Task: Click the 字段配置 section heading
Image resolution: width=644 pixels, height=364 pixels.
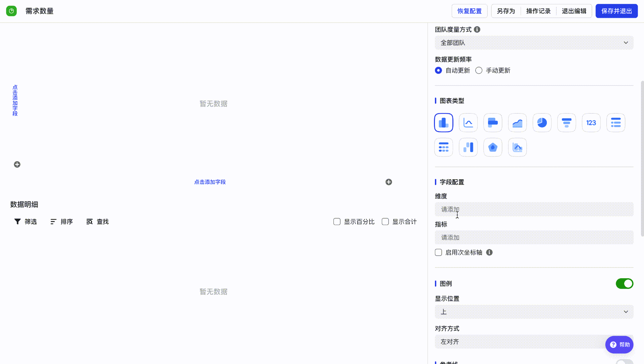Action: click(452, 182)
